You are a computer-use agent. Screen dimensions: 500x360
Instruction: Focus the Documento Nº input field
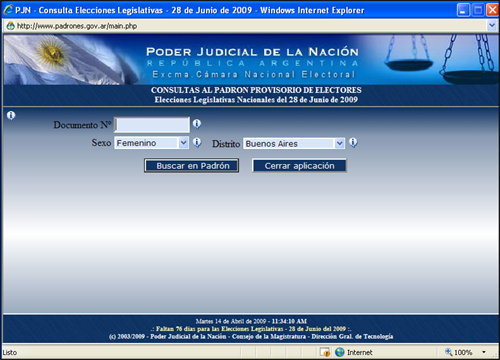pyautogui.click(x=152, y=125)
